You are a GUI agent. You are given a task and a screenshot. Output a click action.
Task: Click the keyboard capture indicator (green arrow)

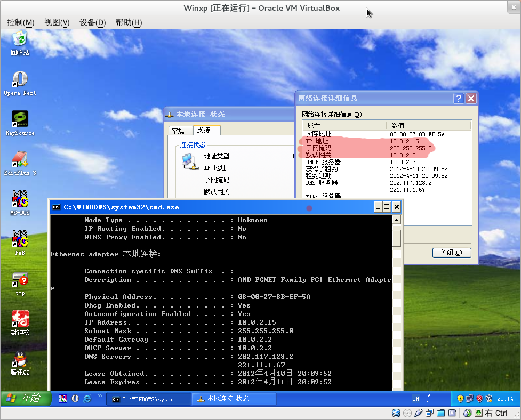[x=478, y=413]
